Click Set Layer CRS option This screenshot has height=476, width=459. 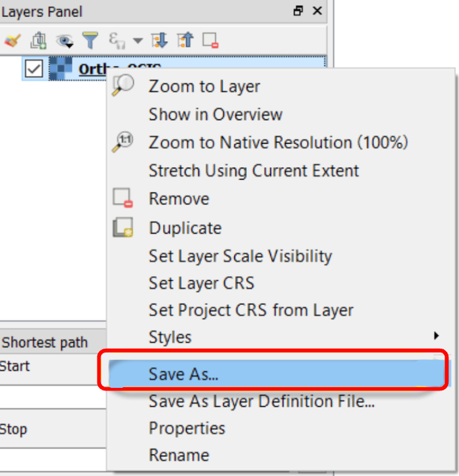[x=201, y=283]
